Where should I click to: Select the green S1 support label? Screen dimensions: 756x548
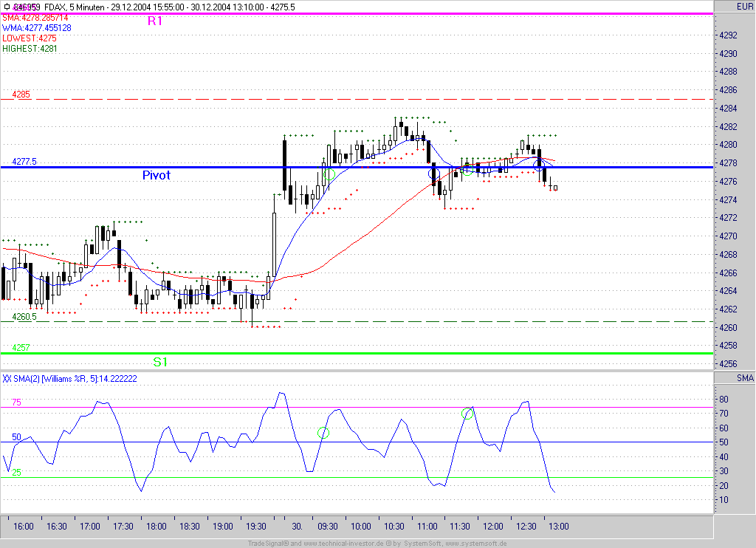(x=160, y=362)
